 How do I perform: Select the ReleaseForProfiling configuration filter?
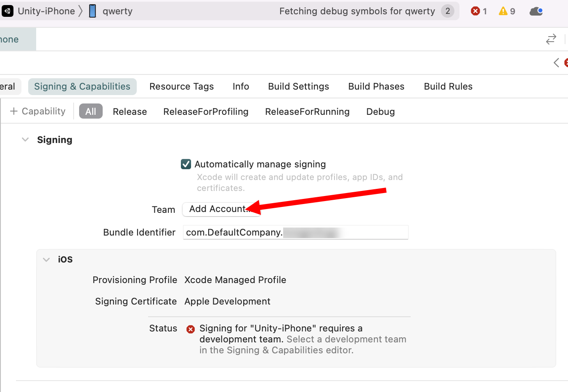pos(206,111)
